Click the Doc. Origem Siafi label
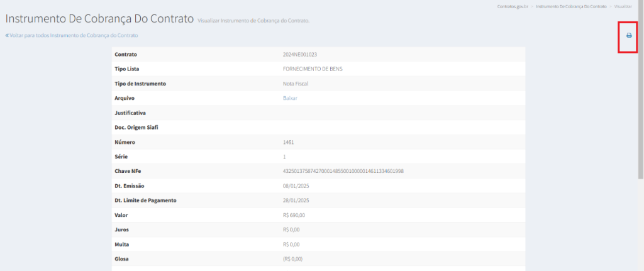This screenshot has height=271, width=644. (136, 128)
